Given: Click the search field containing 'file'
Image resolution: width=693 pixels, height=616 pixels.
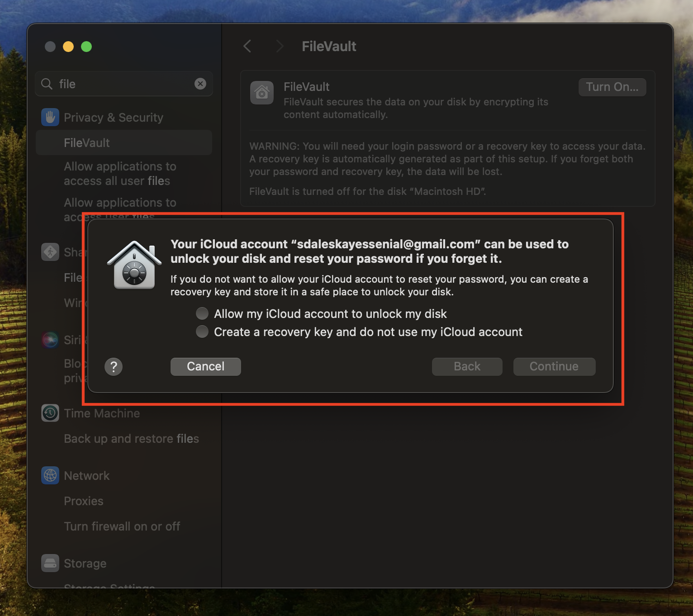Looking at the screenshot, I should tap(124, 84).
